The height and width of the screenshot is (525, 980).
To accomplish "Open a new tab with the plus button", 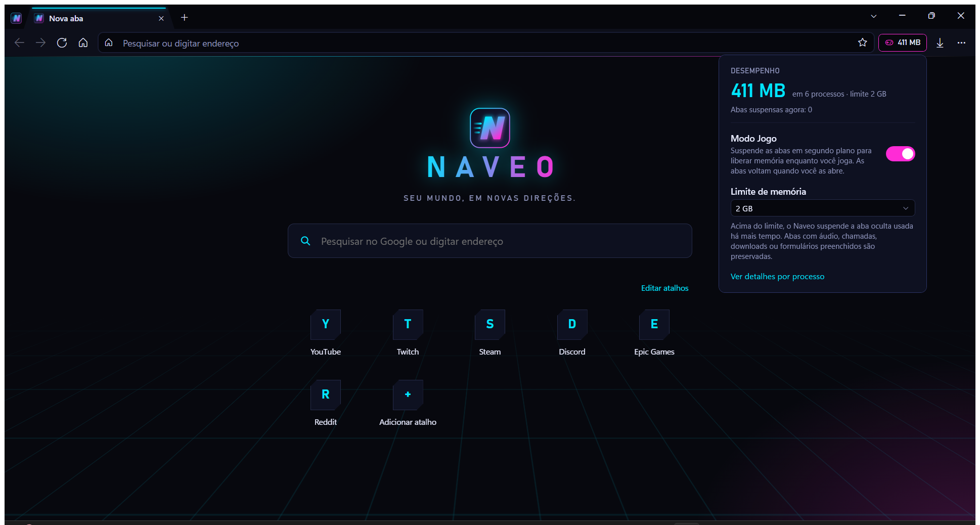I will click(185, 18).
